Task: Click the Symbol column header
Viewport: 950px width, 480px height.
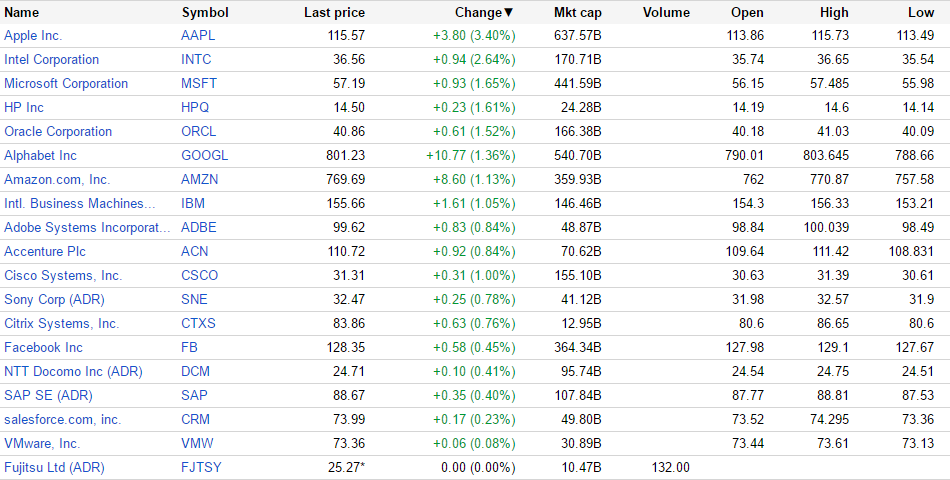Action: coord(205,13)
